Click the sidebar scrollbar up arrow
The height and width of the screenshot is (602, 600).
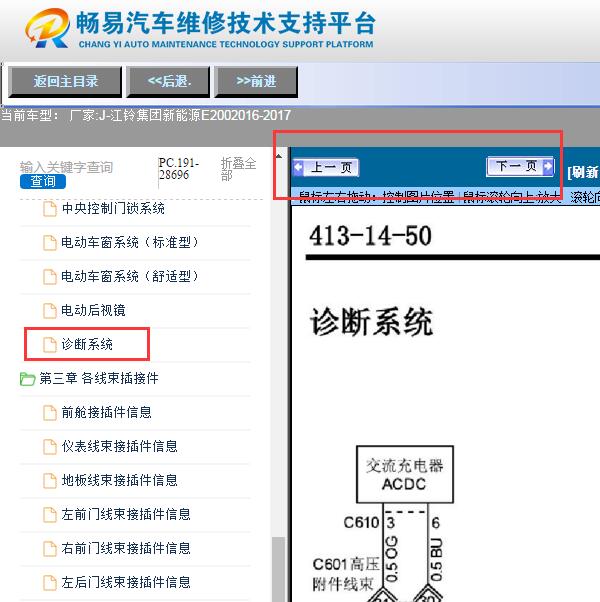coord(279,156)
